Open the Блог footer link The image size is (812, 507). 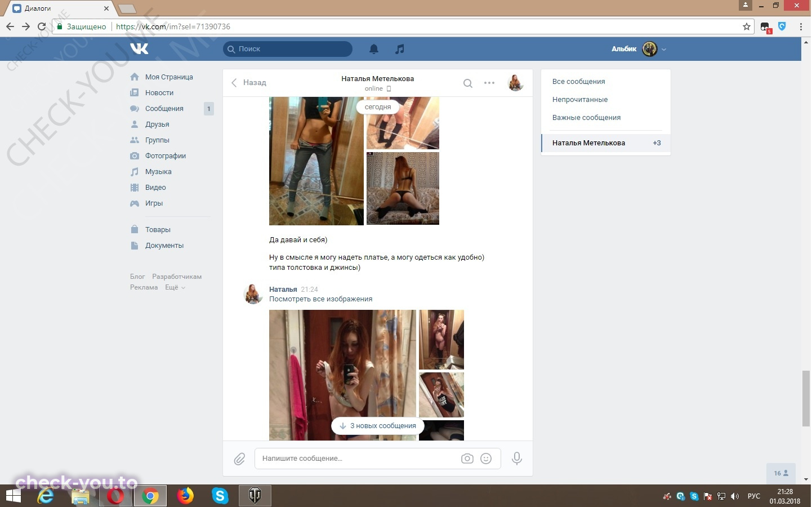[137, 277]
